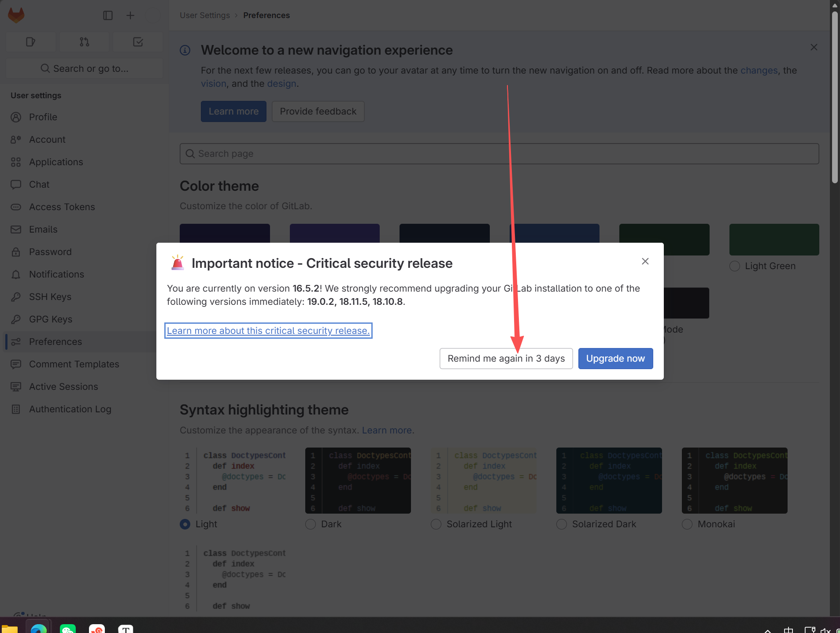Select Solarized Light syntax theme radio
Image resolution: width=840 pixels, height=633 pixels.
(436, 524)
